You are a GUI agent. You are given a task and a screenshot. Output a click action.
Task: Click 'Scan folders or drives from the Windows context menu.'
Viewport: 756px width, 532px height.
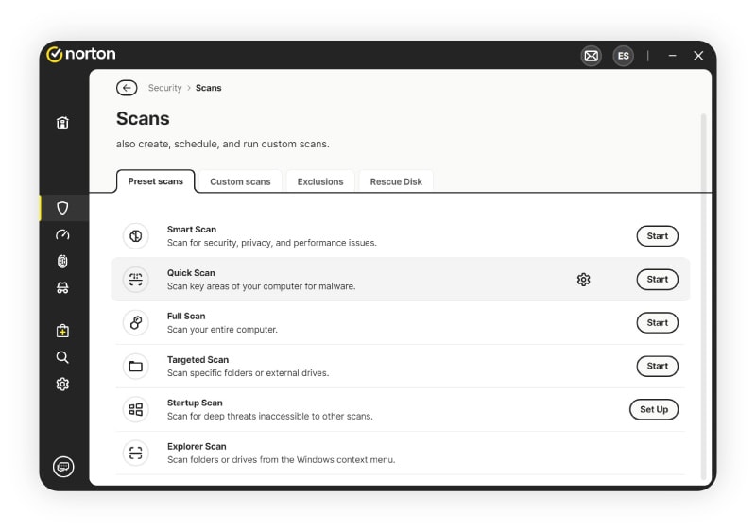[x=281, y=459]
